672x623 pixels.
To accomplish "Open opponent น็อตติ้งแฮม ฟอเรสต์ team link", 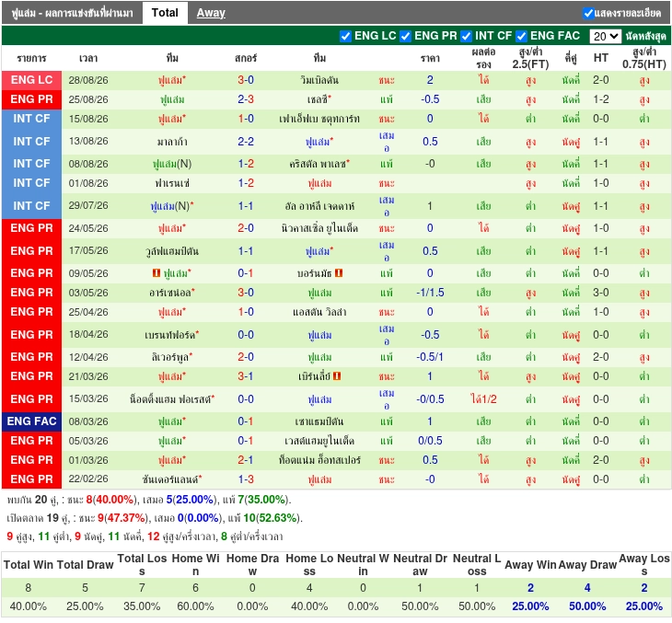I will (x=172, y=399).
